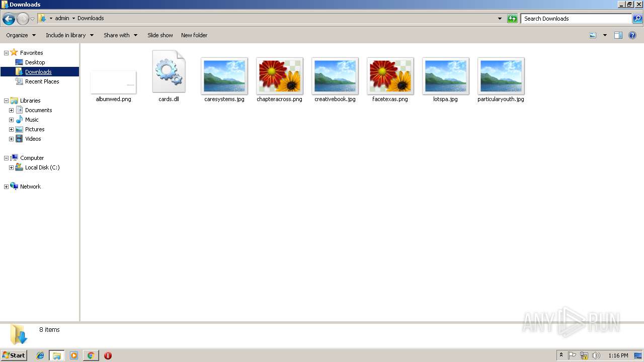644x362 pixels.
Task: Select Favorites star item
Action: point(27,53)
